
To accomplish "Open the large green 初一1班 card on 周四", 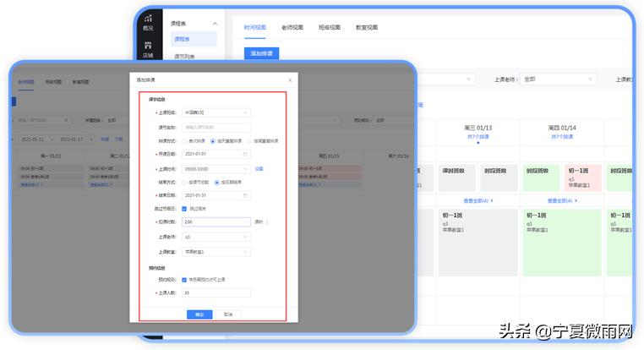I will coord(562,243).
